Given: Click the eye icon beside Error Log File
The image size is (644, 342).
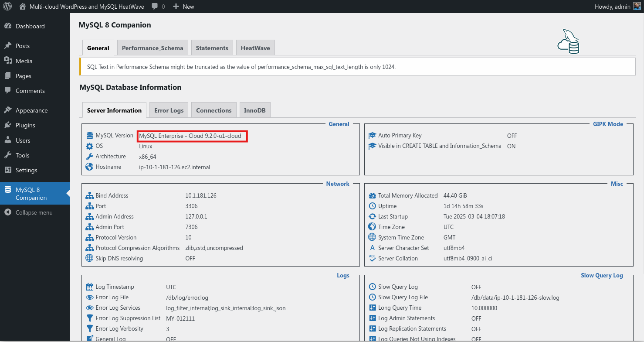Looking at the screenshot, I should pos(90,298).
